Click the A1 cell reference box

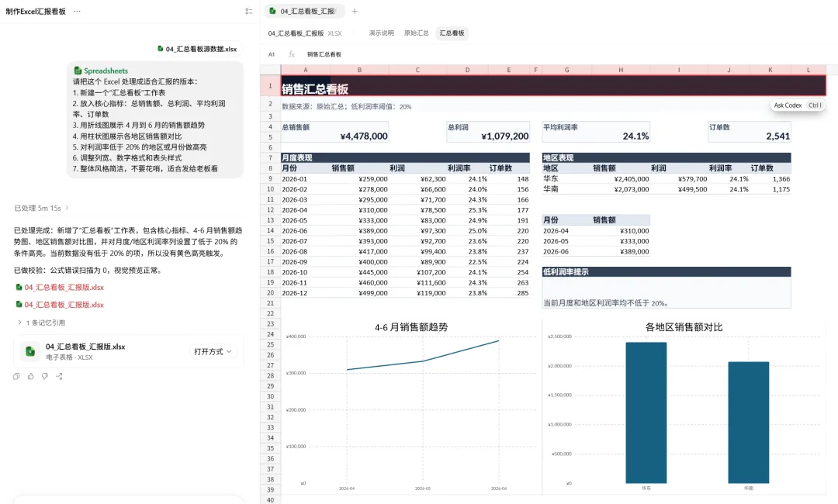point(272,54)
